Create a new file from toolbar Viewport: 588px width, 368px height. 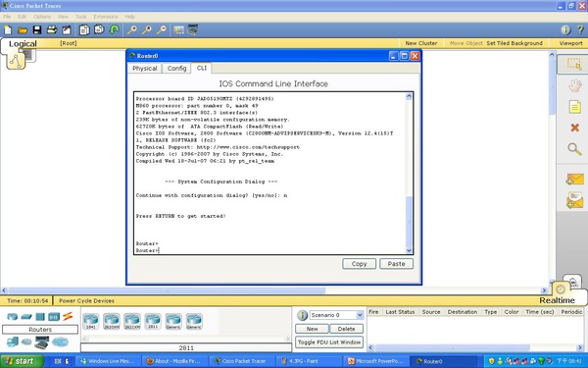click(8, 30)
